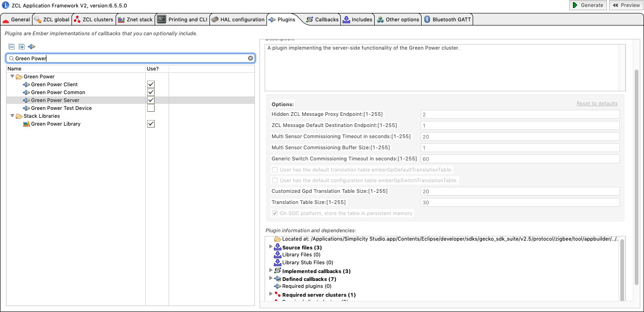
Task: Uncheck the Green Power Client plugin
Action: 151,84
